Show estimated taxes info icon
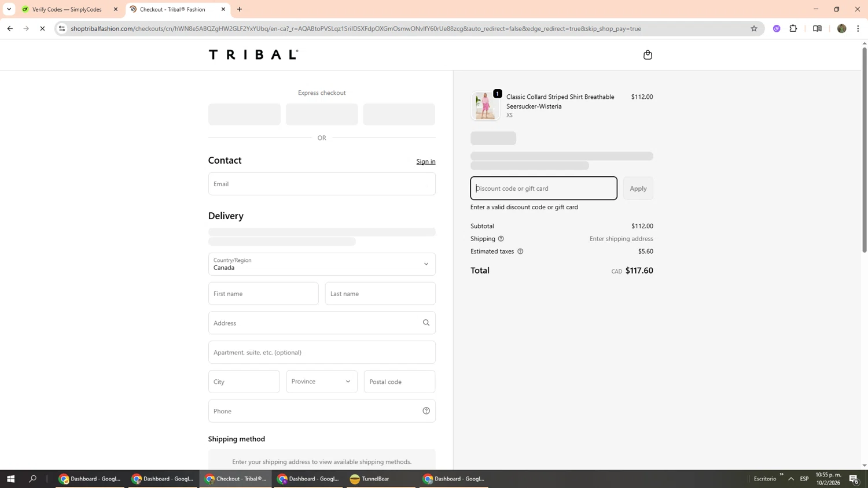Screen dimensions: 868x488 point(520,252)
